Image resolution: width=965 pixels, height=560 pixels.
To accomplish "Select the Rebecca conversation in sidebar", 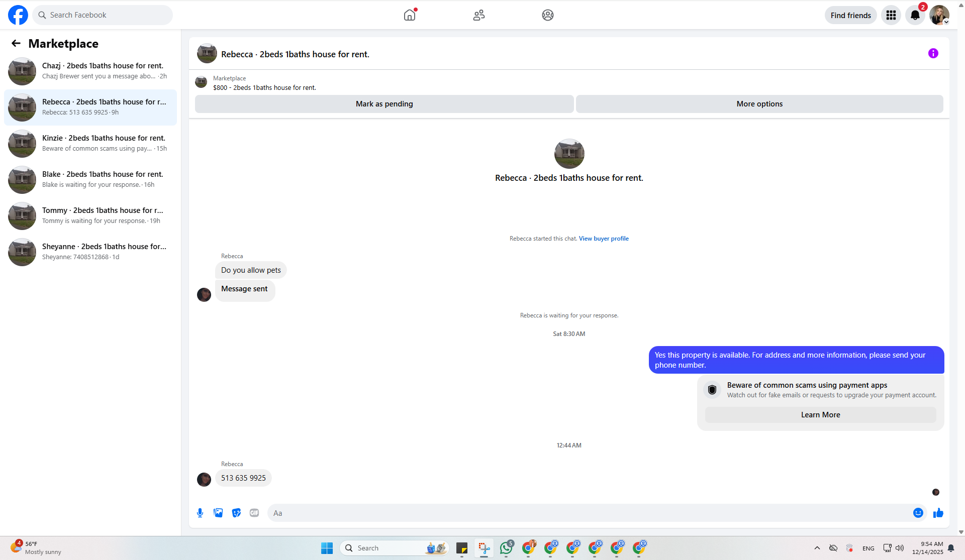I will [x=90, y=107].
